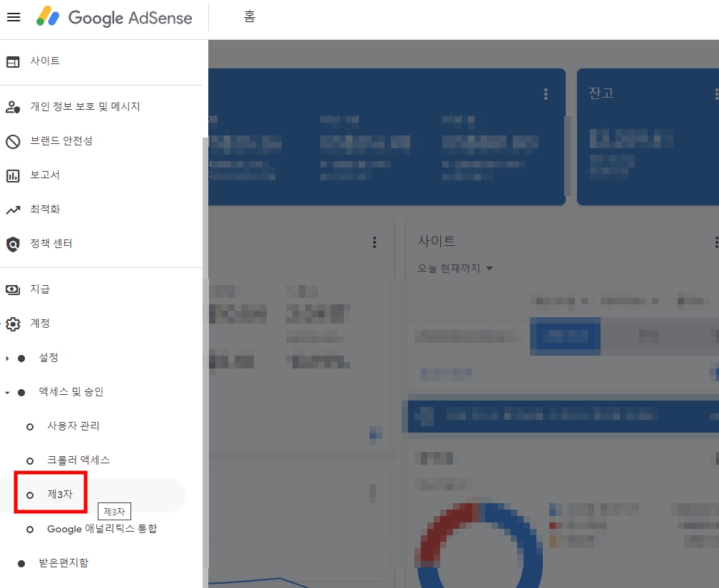Open Google 애널리틱스 통합 page
719x588 pixels.
102,529
